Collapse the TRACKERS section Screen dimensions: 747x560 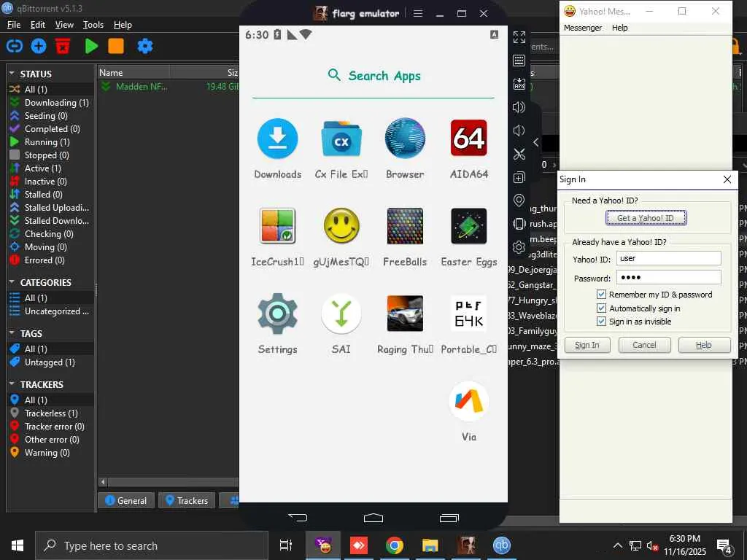tap(12, 384)
